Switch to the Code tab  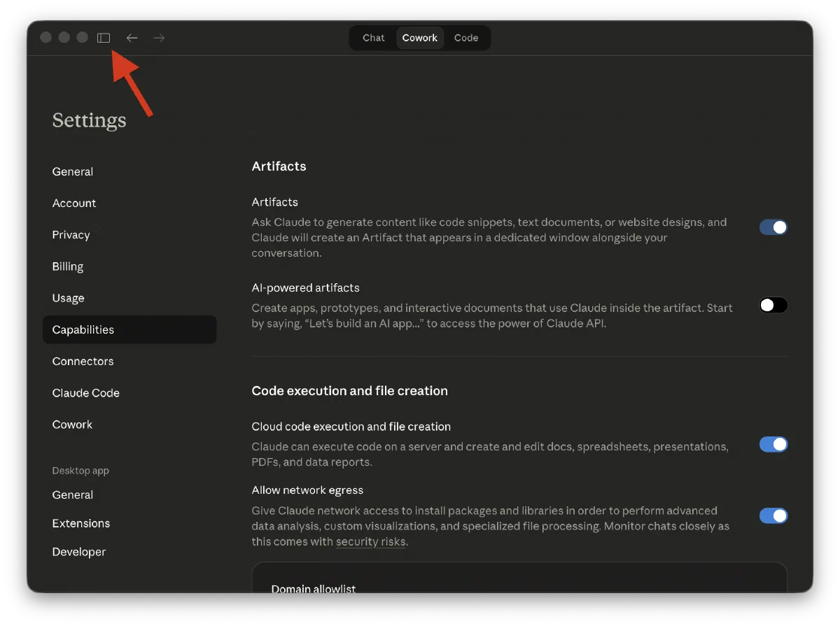click(x=466, y=38)
